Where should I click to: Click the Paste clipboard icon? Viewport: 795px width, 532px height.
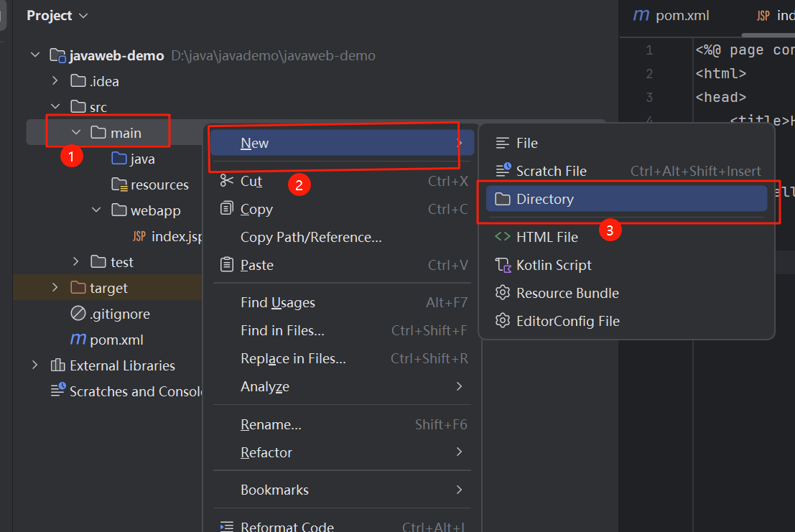227,264
